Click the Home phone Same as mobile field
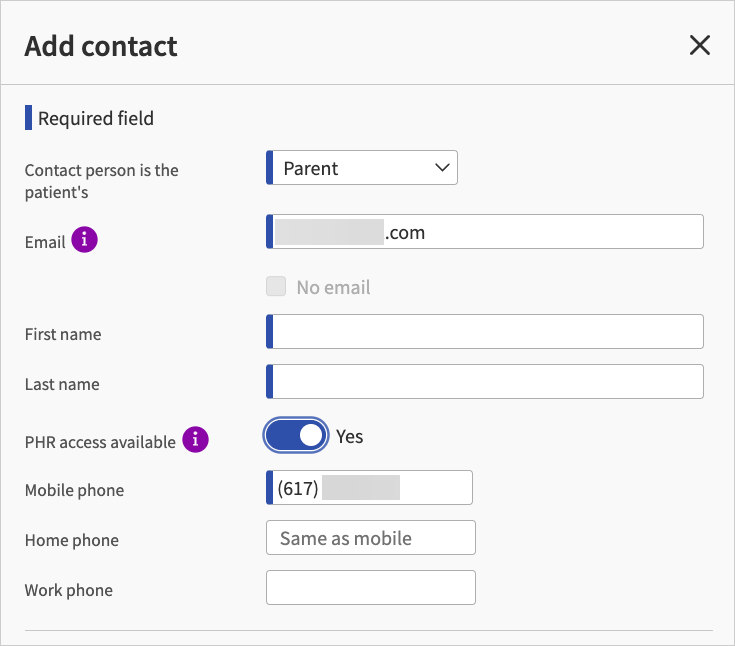This screenshot has width=735, height=646. 370,538
